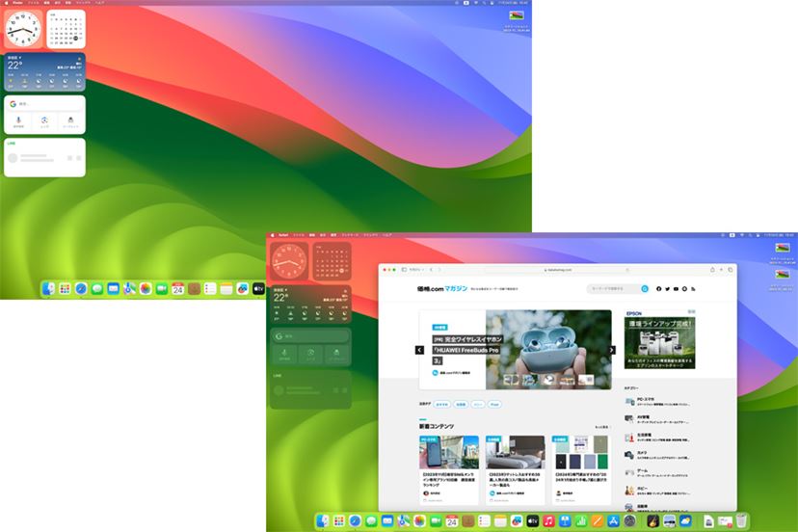
Task: Open App Store in lower-right Dock
Action: click(612, 520)
